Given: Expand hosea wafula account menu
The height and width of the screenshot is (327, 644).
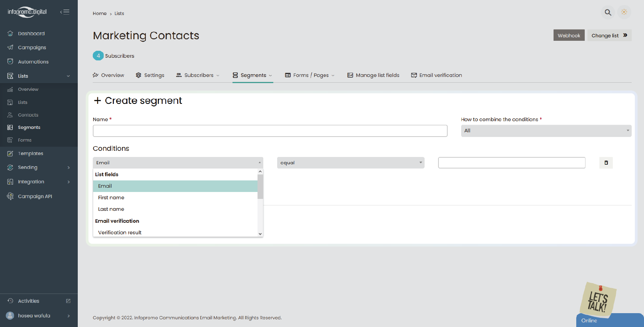Looking at the screenshot, I should [x=69, y=316].
